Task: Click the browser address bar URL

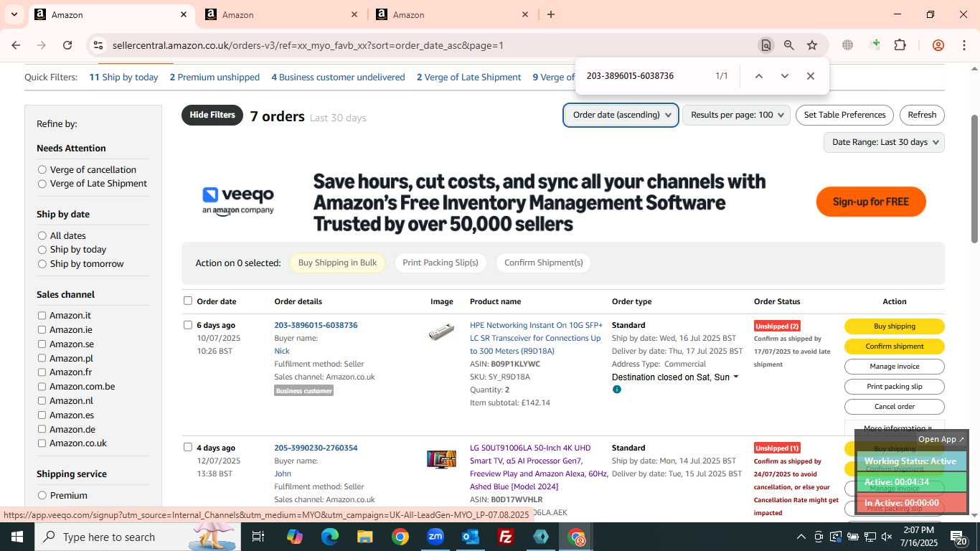Action: (x=308, y=45)
